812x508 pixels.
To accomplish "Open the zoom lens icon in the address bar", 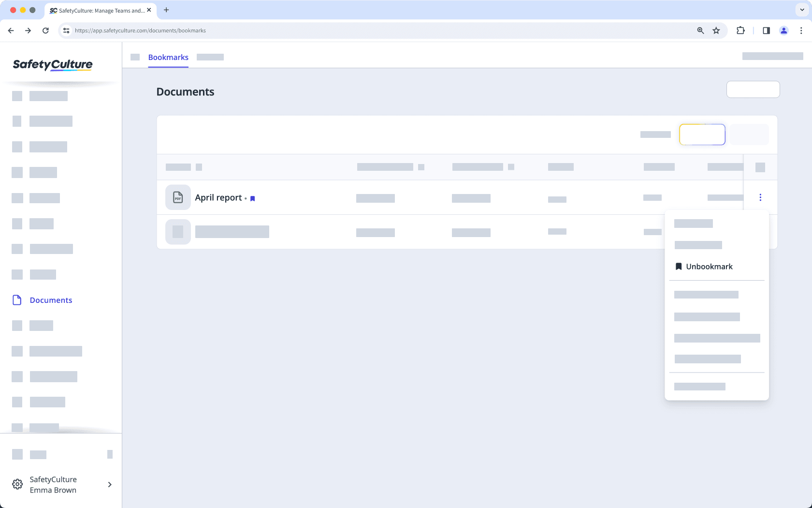I will pyautogui.click(x=700, y=30).
